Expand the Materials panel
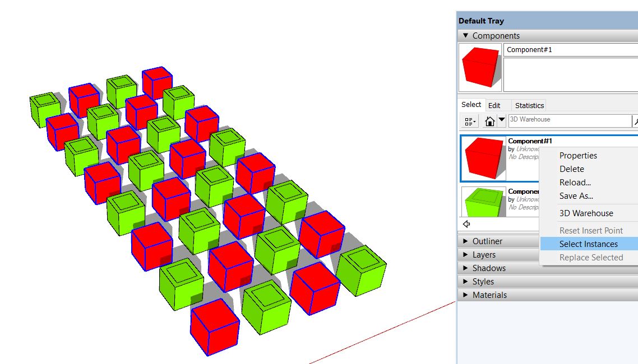Viewport: 638px width, 364px height. pos(489,295)
